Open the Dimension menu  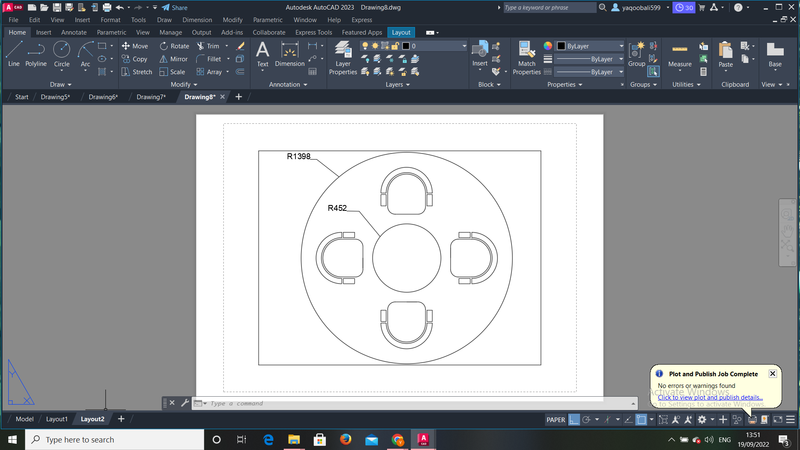(197, 20)
